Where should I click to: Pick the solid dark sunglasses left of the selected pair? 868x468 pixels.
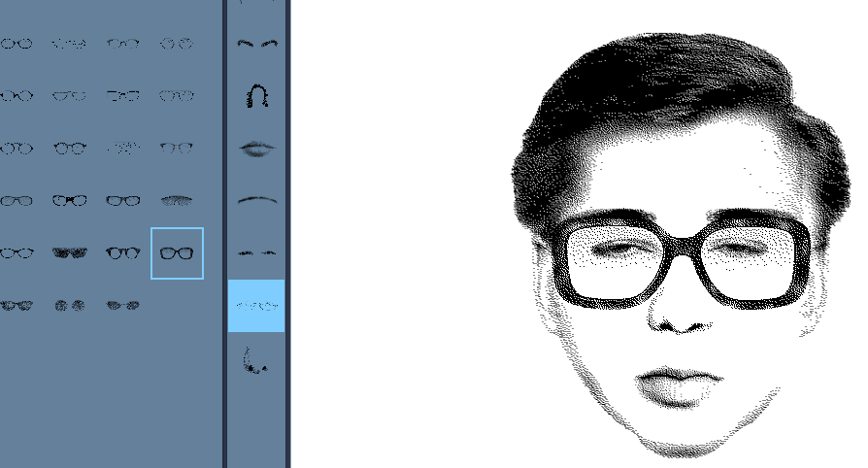[70, 253]
